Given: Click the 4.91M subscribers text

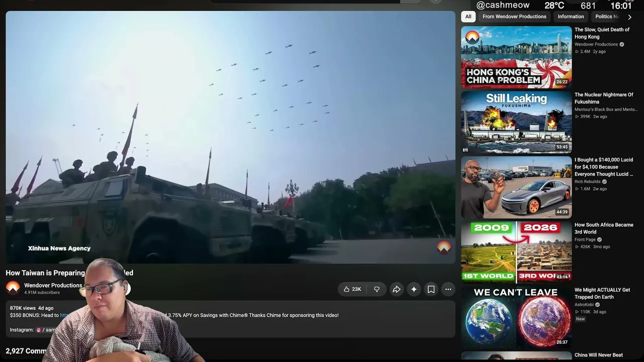Looking at the screenshot, I should coord(42,292).
